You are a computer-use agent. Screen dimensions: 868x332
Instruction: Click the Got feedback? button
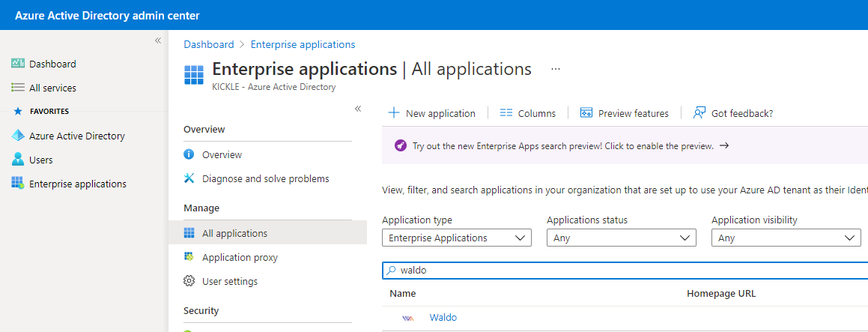733,113
